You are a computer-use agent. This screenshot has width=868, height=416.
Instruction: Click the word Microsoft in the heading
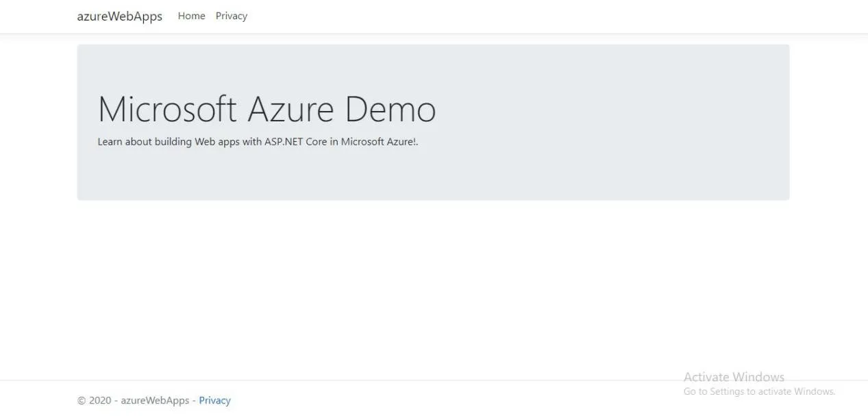[x=168, y=109]
